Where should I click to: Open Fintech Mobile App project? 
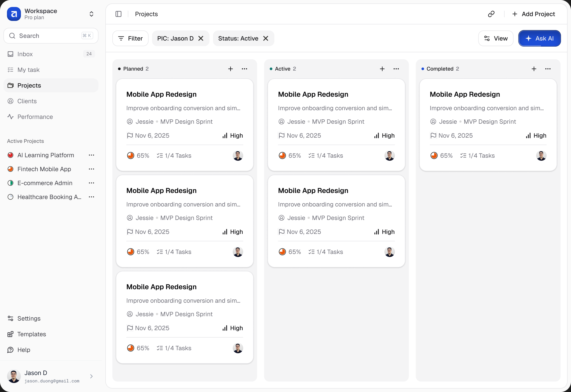point(44,169)
